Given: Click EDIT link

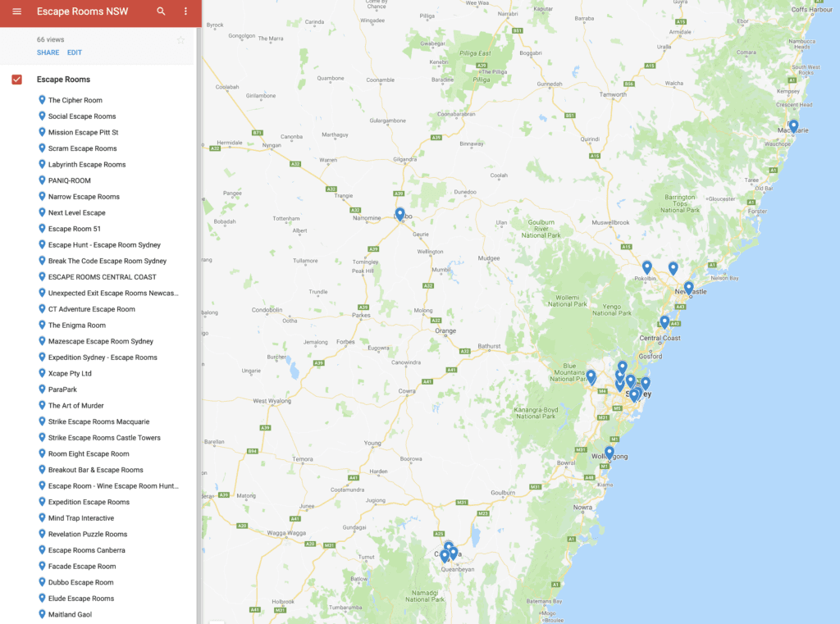Looking at the screenshot, I should [x=75, y=52].
